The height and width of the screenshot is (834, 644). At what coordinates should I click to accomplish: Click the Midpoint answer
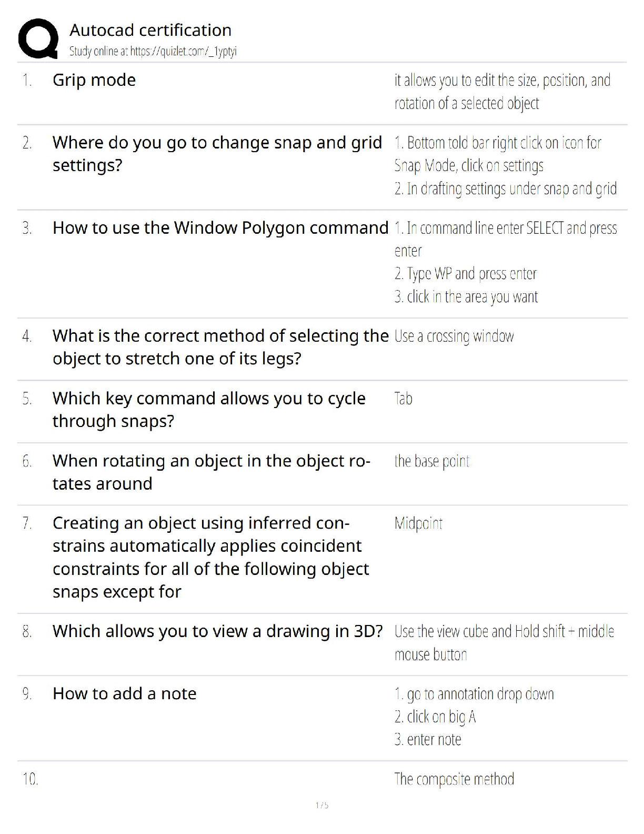pyautogui.click(x=418, y=523)
